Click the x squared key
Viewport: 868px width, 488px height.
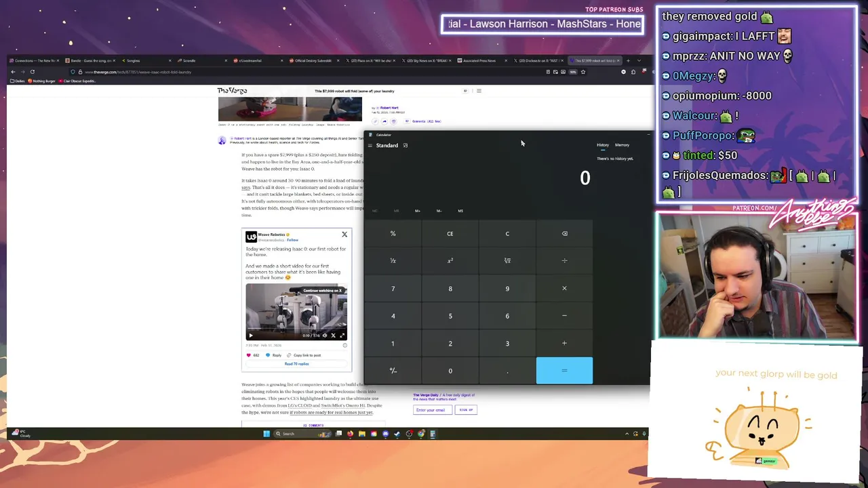pyautogui.click(x=450, y=261)
